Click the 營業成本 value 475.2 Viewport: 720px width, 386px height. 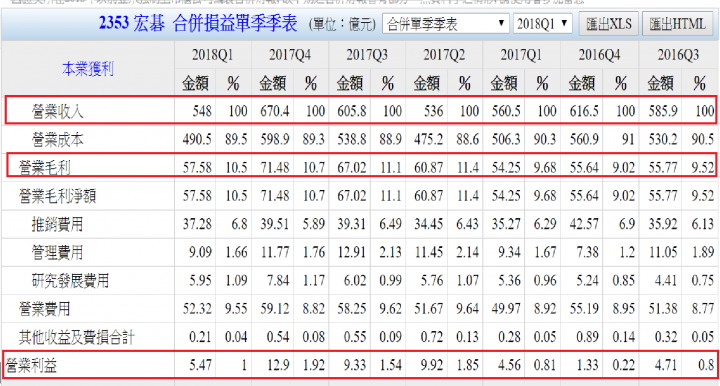[x=429, y=140]
